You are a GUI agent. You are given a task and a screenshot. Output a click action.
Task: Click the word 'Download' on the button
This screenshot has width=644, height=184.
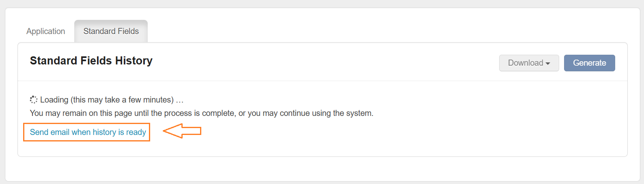pos(525,63)
